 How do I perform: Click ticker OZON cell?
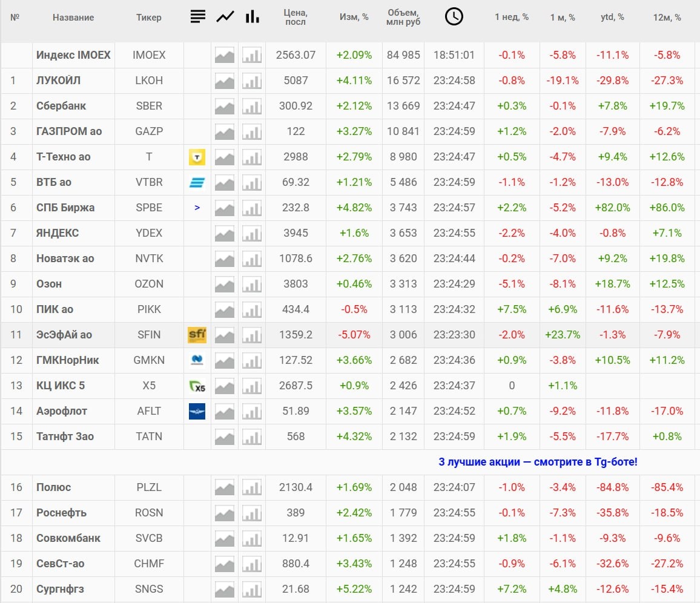pyautogui.click(x=149, y=284)
